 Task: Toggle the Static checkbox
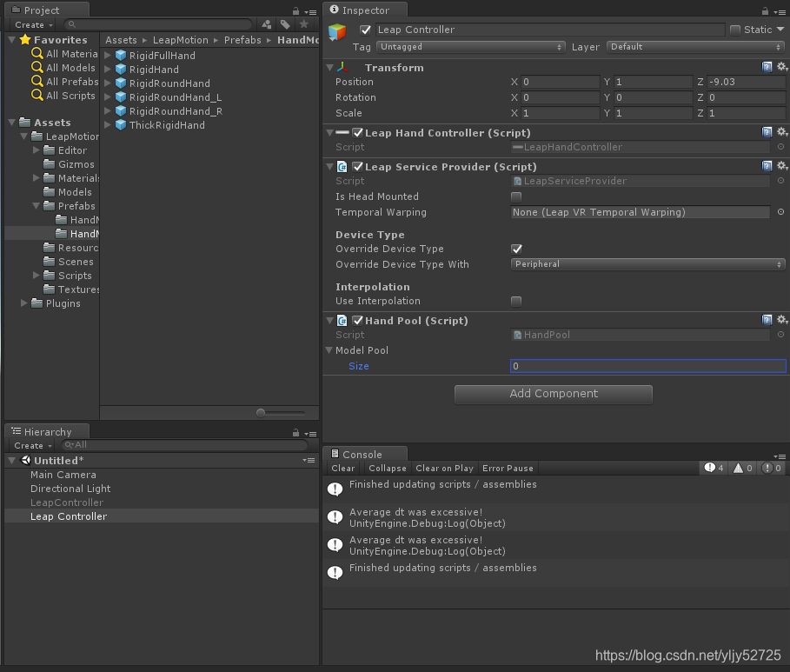tap(735, 30)
